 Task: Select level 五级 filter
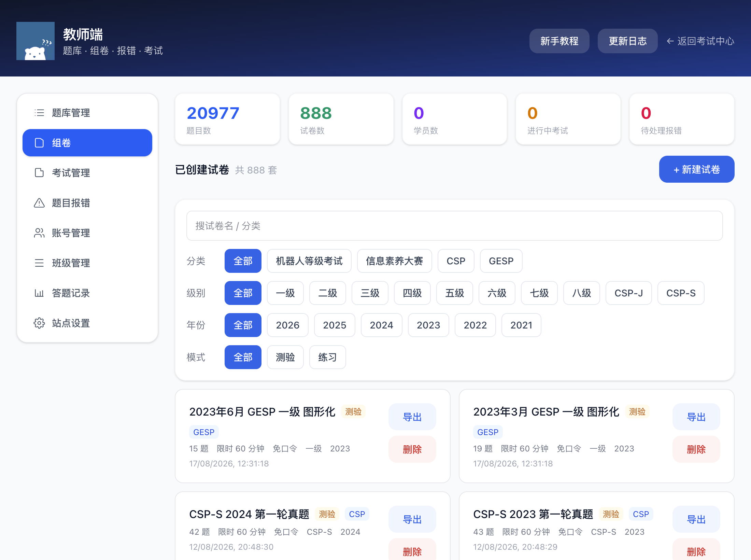coord(455,293)
